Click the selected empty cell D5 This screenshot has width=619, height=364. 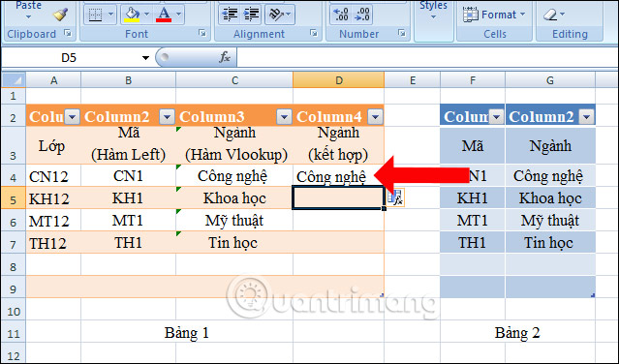(338, 197)
